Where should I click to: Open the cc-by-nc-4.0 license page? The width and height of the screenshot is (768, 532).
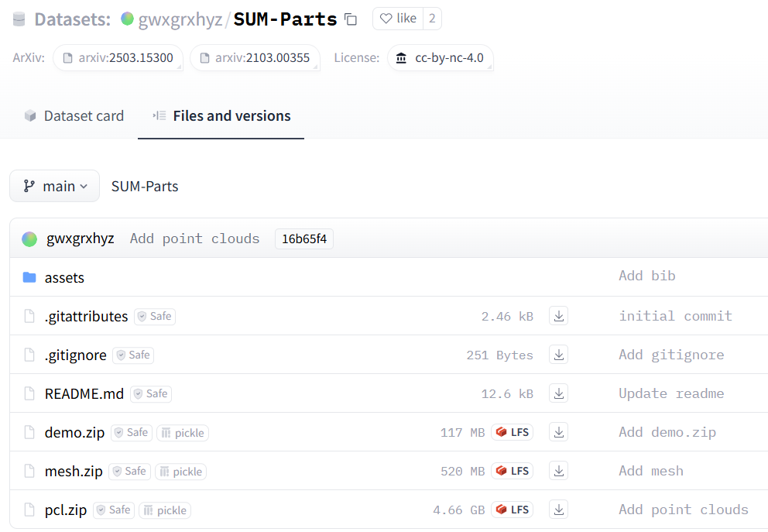click(x=441, y=57)
